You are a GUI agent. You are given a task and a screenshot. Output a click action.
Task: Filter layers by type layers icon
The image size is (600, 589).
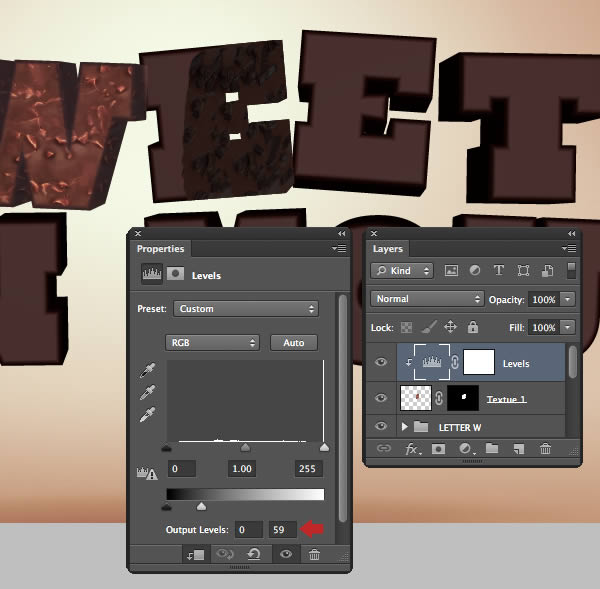click(499, 270)
